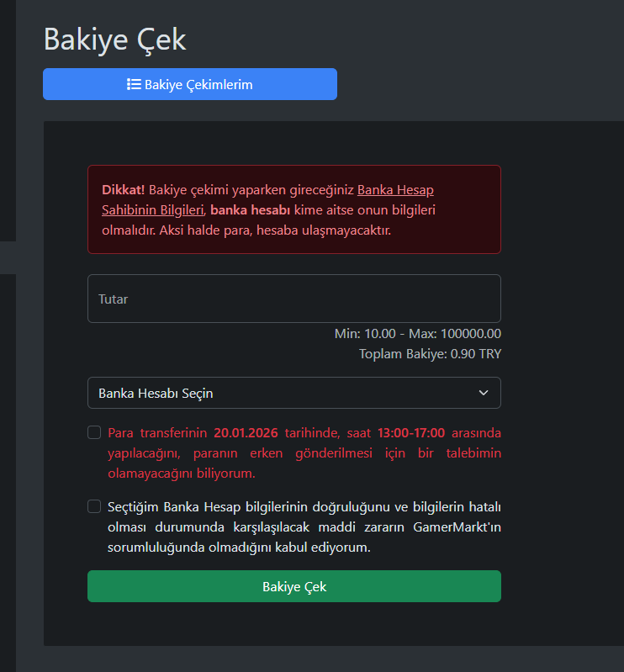Submit with the green Bakiye Çek button
The width and height of the screenshot is (624, 672).
pyautogui.click(x=294, y=586)
